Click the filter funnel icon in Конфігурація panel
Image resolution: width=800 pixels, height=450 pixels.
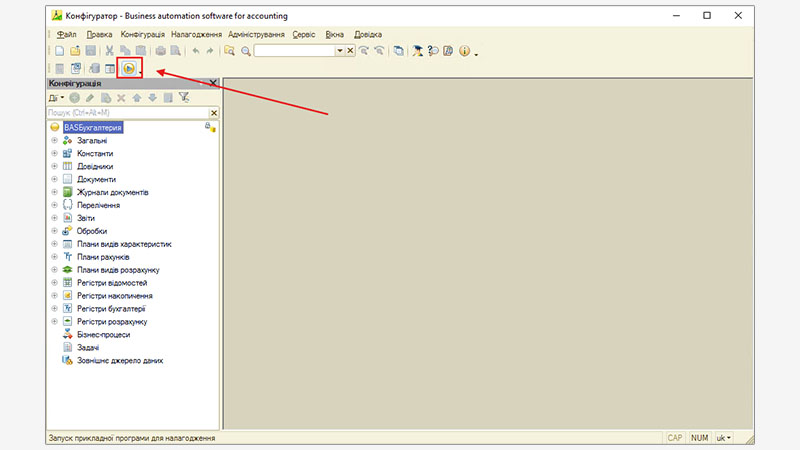click(184, 98)
